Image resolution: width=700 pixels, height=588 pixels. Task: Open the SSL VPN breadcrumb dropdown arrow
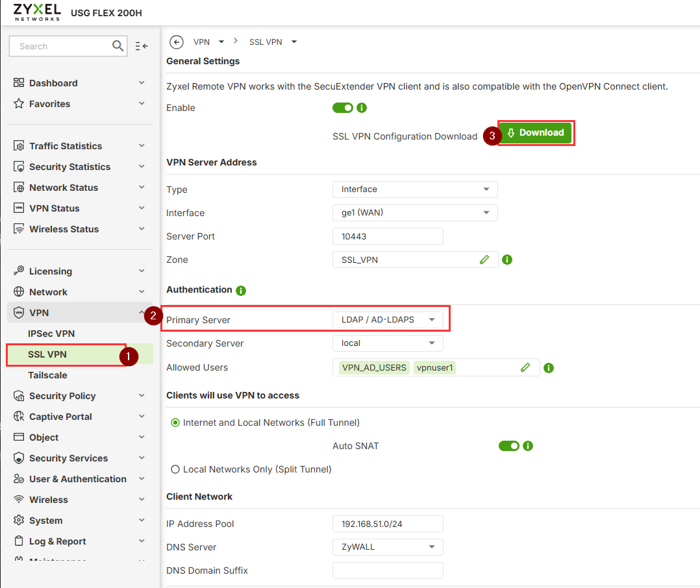point(294,42)
